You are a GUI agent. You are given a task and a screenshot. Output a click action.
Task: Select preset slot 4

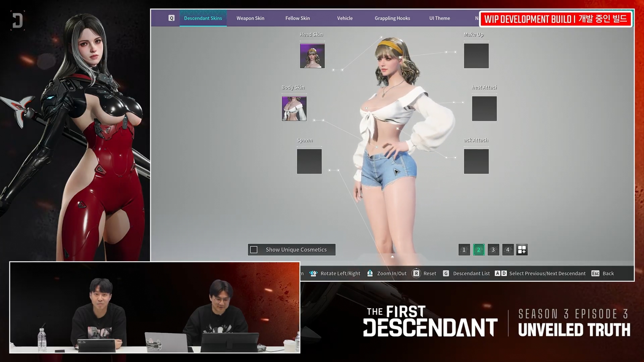(x=507, y=250)
